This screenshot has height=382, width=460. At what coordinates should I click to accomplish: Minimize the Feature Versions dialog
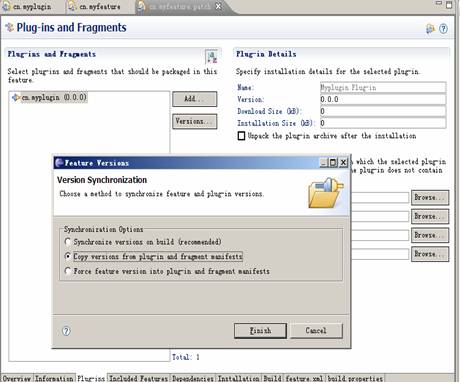point(324,162)
